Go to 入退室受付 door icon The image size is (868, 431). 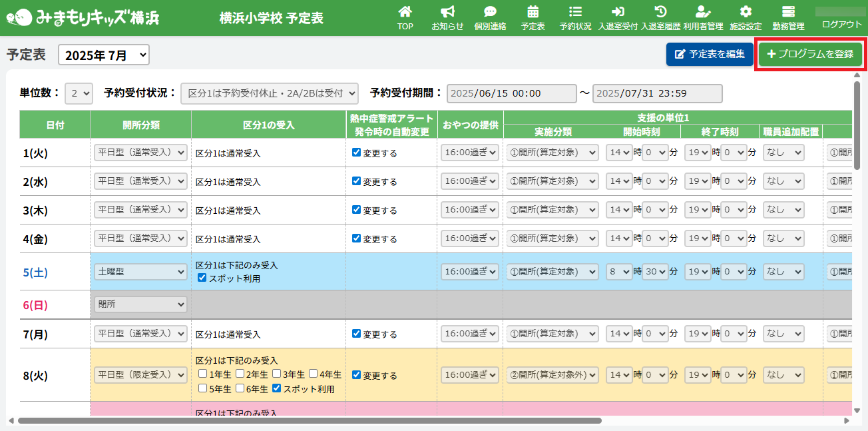618,12
